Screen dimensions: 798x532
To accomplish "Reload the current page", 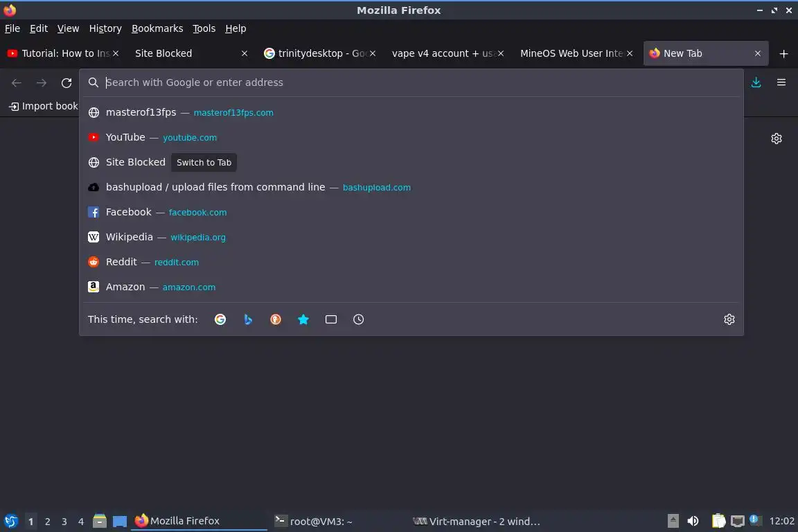I will (66, 82).
